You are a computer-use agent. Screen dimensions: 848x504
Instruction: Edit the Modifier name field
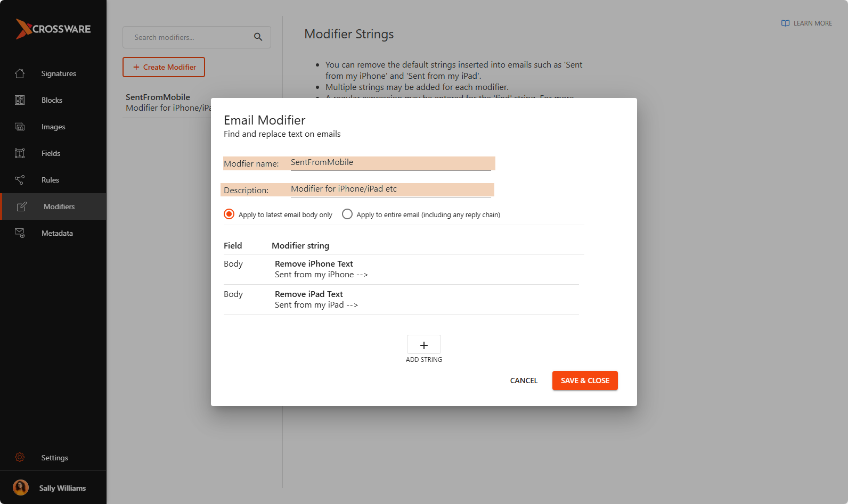[390, 163]
